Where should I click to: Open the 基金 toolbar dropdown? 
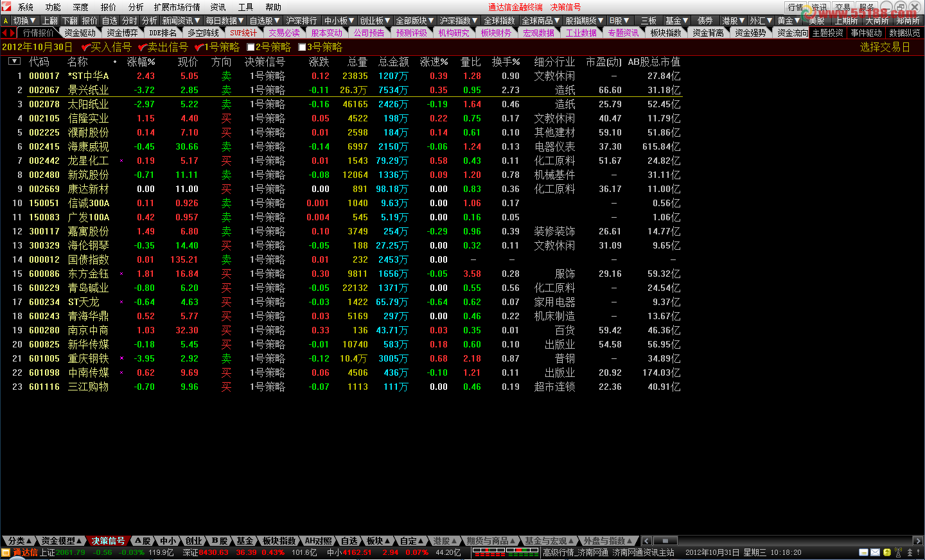click(x=677, y=21)
